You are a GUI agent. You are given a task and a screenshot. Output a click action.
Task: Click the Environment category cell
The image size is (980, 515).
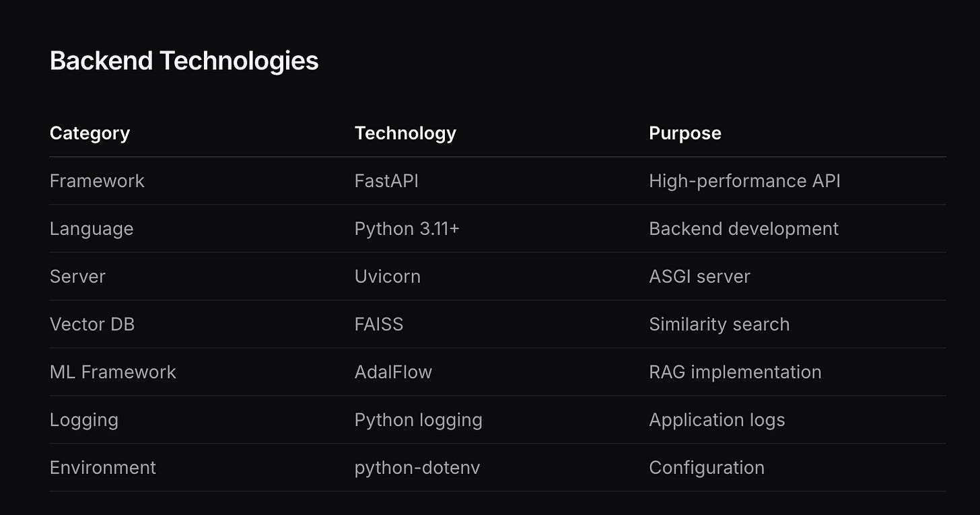click(103, 468)
